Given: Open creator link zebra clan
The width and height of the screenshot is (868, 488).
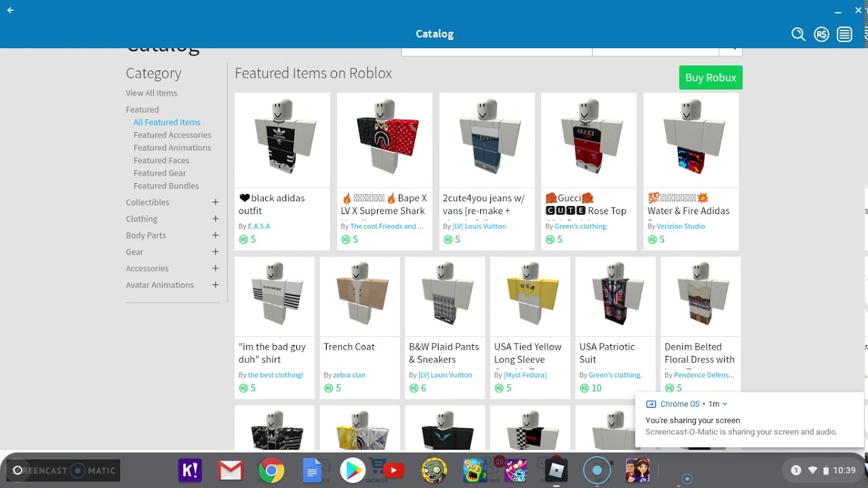Looking at the screenshot, I should point(349,375).
